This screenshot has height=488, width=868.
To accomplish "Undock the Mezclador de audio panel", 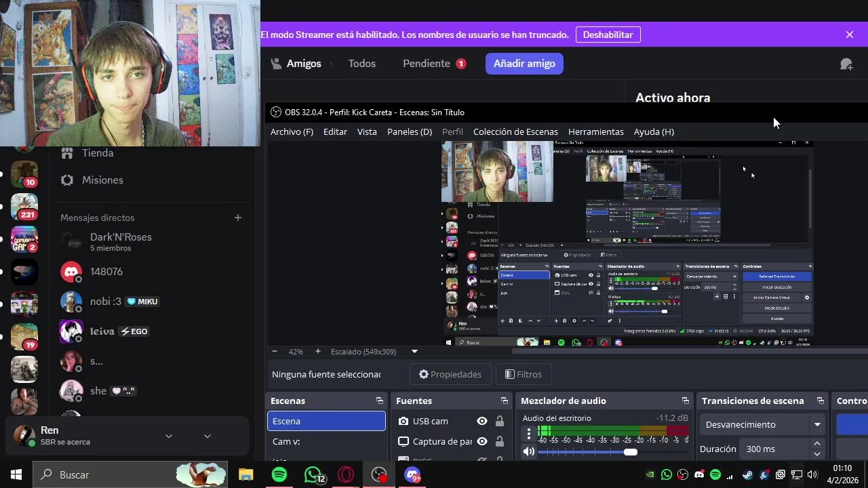I will tap(685, 401).
